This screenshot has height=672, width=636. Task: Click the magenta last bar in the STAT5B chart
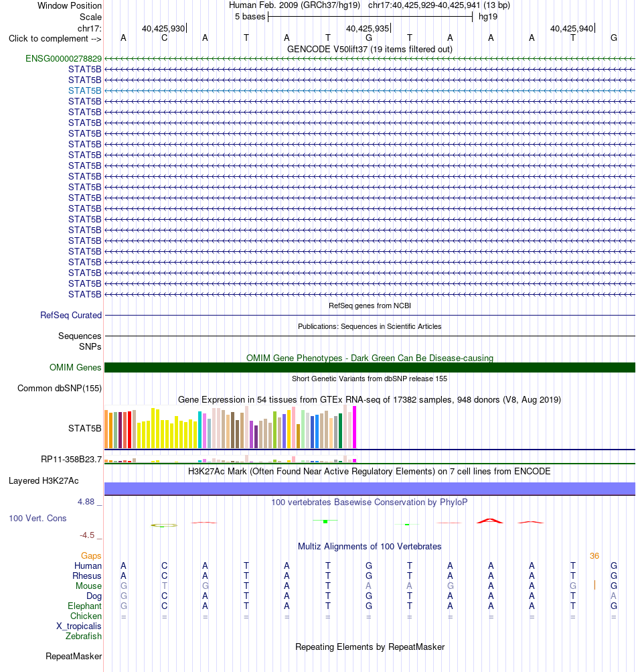pos(354,427)
